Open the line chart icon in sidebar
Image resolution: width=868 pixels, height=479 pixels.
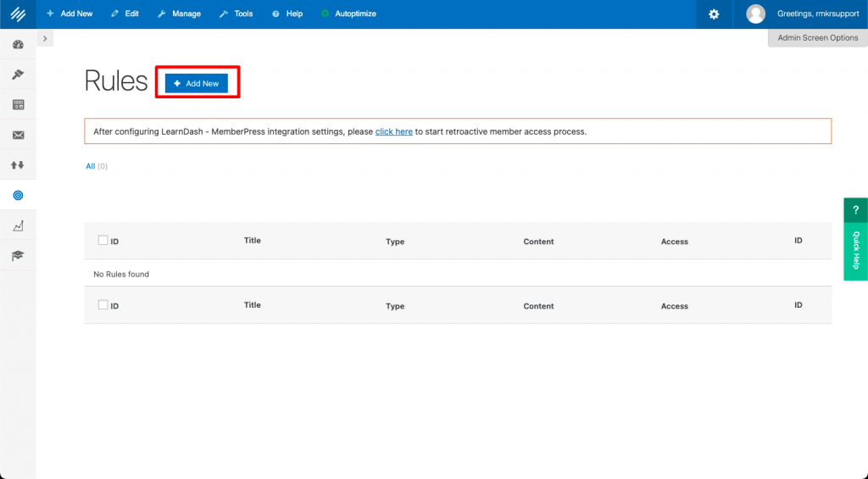[18, 226]
